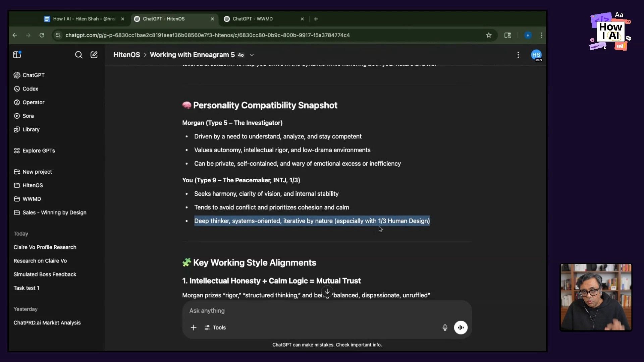Image resolution: width=644 pixels, height=362 pixels.
Task: Toggle the ChatGPT sidebar panel icon
Action: tap(17, 55)
